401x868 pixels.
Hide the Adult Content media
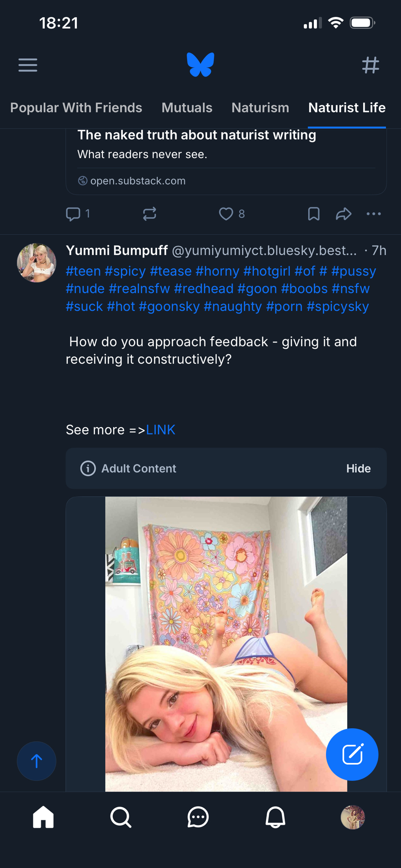pyautogui.click(x=358, y=469)
